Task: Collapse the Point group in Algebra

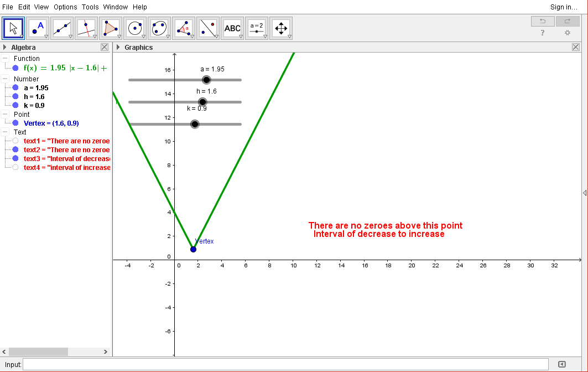Action: [5, 114]
